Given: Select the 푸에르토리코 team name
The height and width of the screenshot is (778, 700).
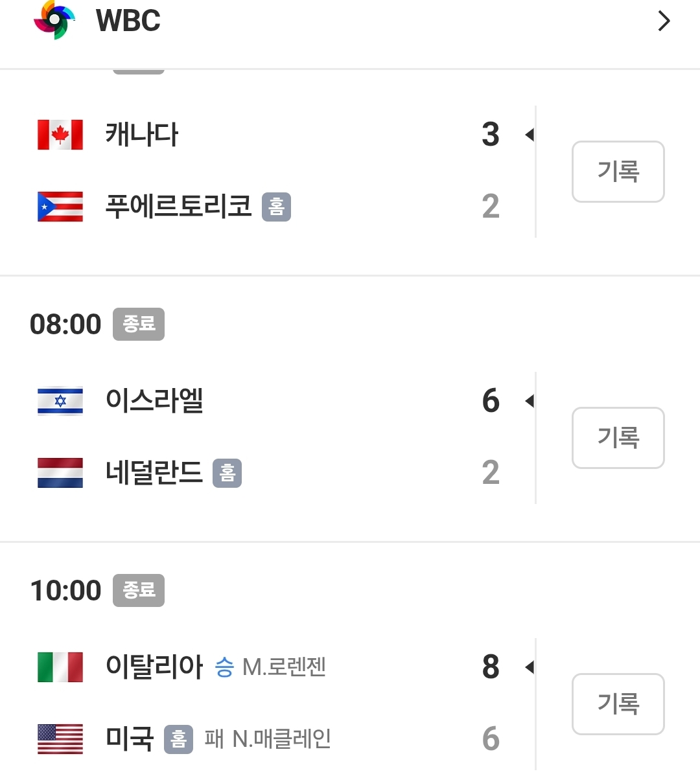Looking at the screenshot, I should coord(178,207).
